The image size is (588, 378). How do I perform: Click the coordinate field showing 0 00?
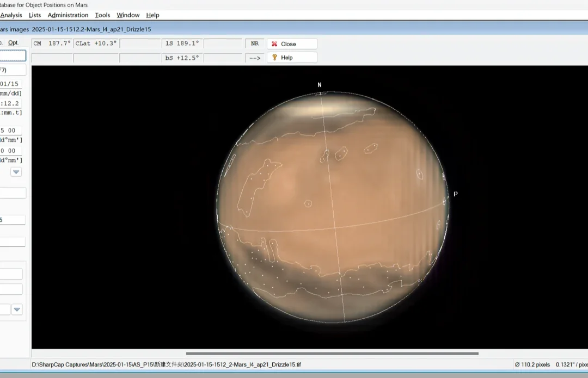(x=11, y=151)
